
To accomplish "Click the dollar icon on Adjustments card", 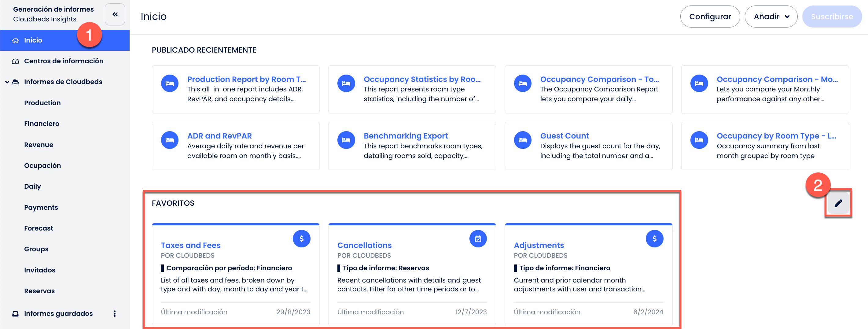I will 654,239.
